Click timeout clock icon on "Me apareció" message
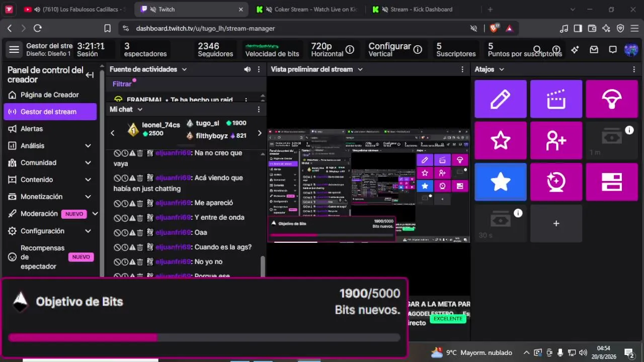This screenshot has width=644, height=362. (125, 203)
